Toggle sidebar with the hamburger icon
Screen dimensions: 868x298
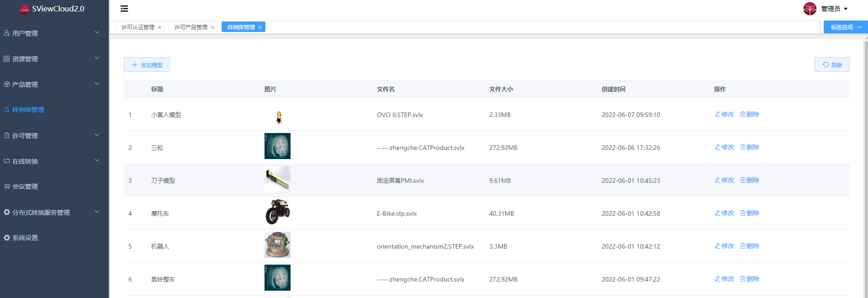click(124, 8)
